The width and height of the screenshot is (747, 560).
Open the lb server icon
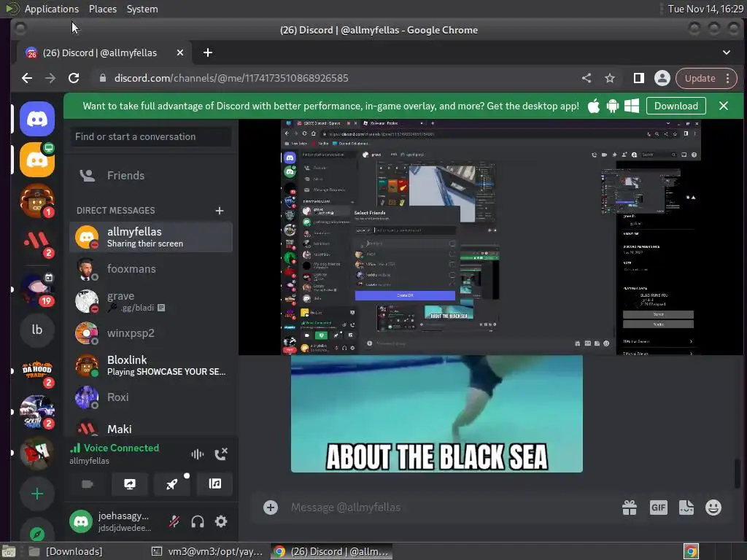click(37, 330)
